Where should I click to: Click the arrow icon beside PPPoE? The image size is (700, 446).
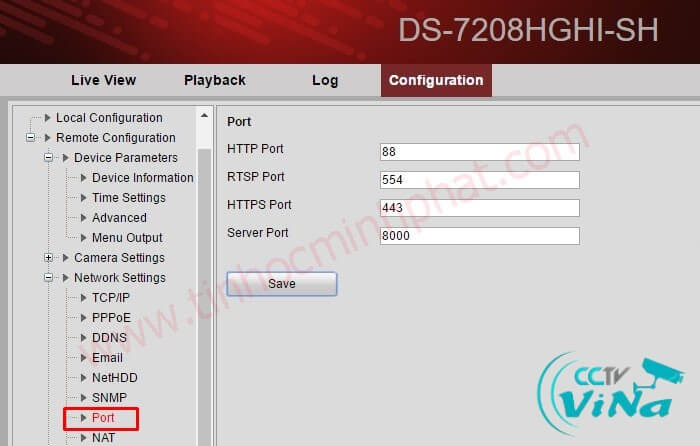point(83,318)
